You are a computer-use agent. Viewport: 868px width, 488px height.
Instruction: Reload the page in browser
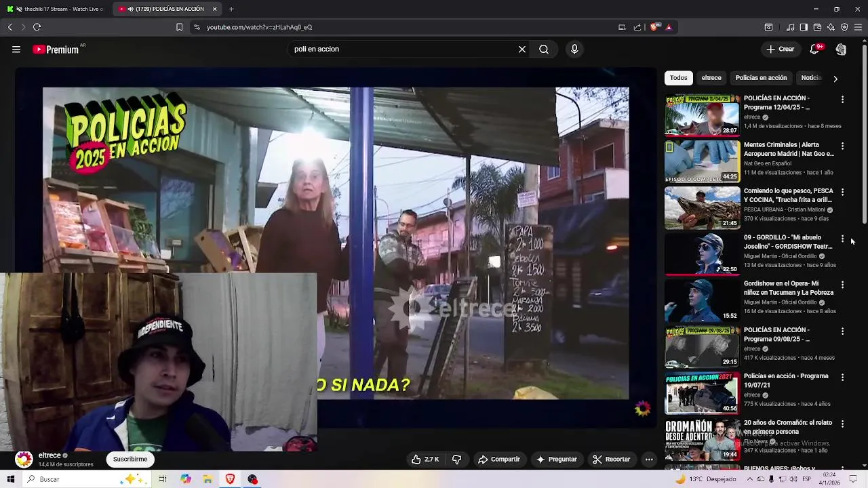click(37, 27)
